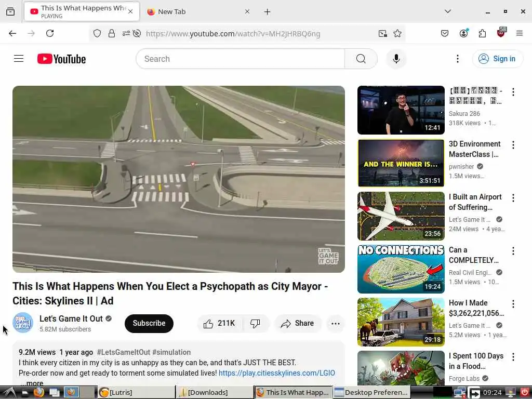Viewport: 532px width, 399px height.
Task: Click inside the YouTube search field
Action: click(240, 59)
